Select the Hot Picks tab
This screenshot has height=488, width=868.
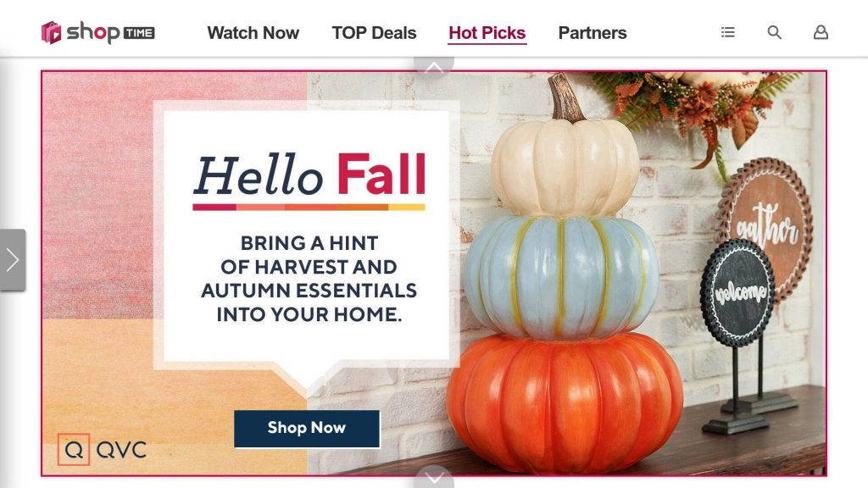click(x=487, y=33)
